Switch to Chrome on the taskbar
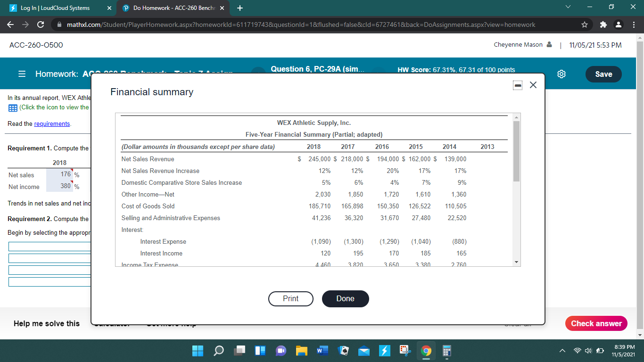 click(426, 351)
